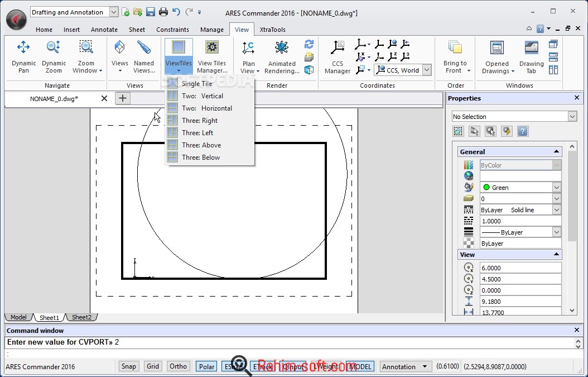Collapse the General properties section
This screenshot has width=588, height=377.
pyautogui.click(x=556, y=152)
